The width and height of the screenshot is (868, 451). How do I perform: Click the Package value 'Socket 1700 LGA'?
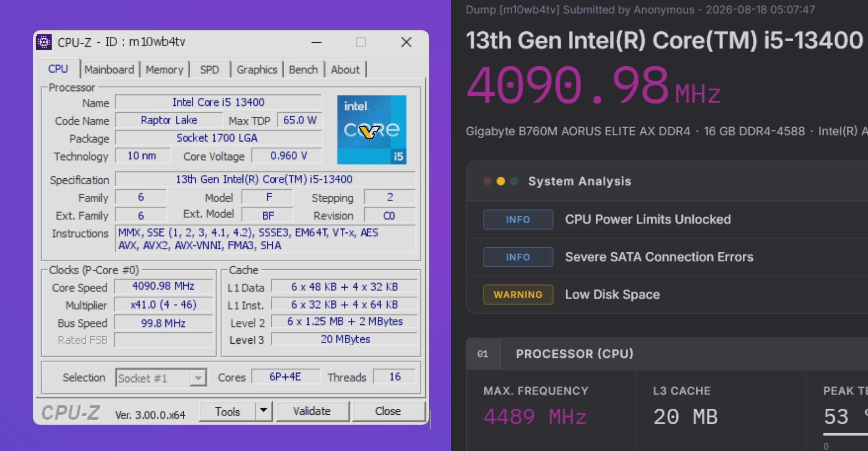[218, 138]
